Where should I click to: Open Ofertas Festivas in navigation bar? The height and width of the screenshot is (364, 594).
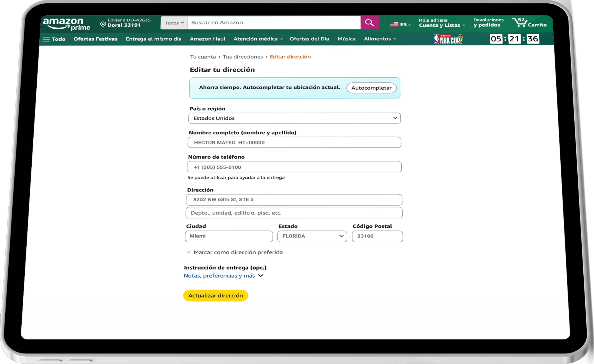click(x=95, y=39)
